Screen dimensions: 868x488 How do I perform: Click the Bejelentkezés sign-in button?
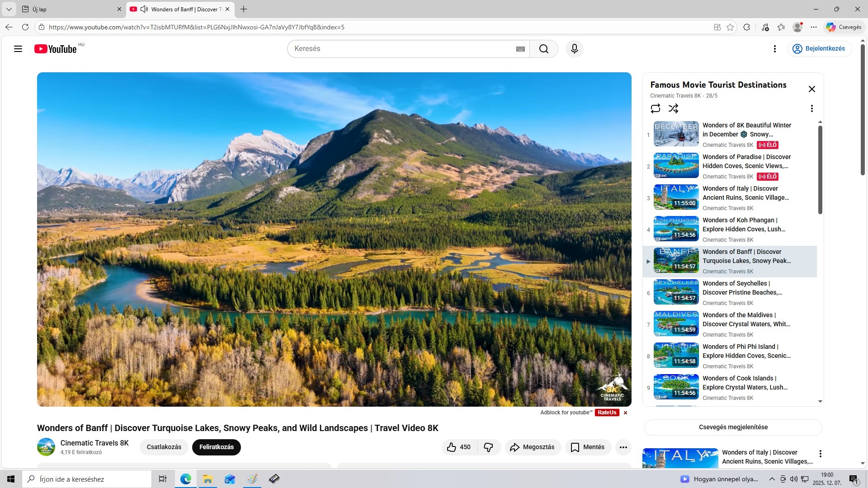tap(819, 49)
